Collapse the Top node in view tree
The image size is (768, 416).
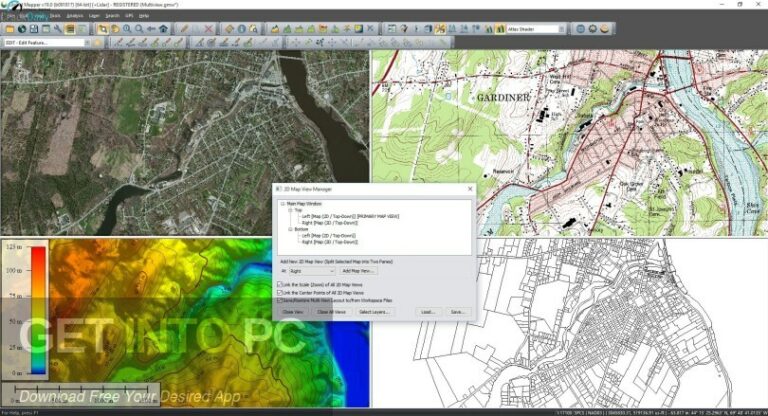pos(290,210)
